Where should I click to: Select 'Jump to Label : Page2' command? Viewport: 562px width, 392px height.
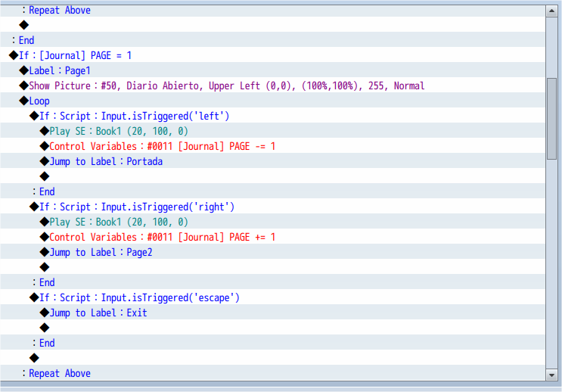tap(272, 252)
